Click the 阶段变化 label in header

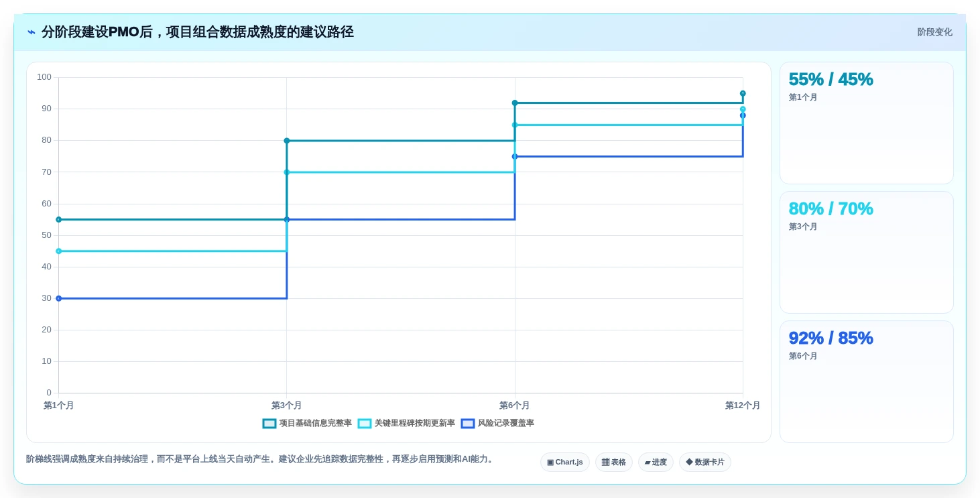[934, 32]
